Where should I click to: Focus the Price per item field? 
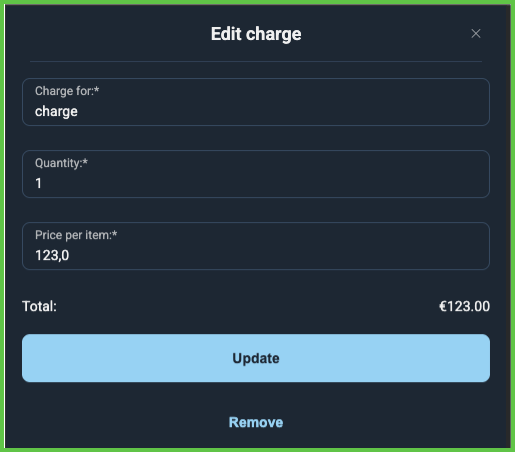point(256,246)
